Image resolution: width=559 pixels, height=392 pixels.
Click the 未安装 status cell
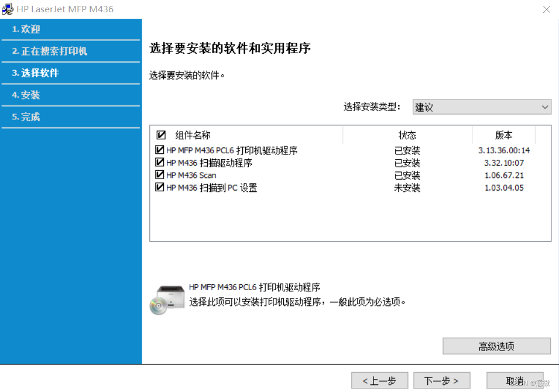[x=407, y=188]
